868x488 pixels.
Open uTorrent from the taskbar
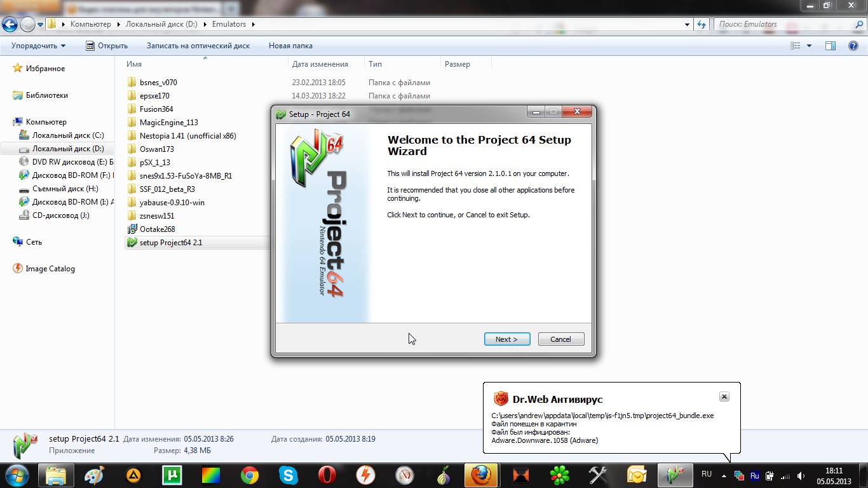pos(172,475)
